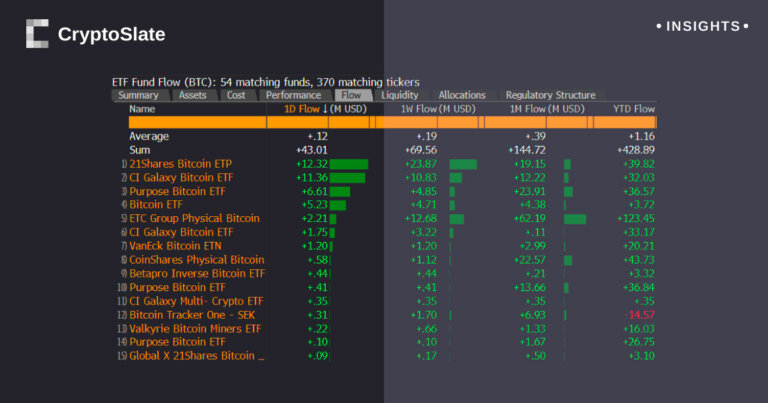Click negative YTD value -14.57
Image resolution: width=768 pixels, height=403 pixels.
(638, 314)
